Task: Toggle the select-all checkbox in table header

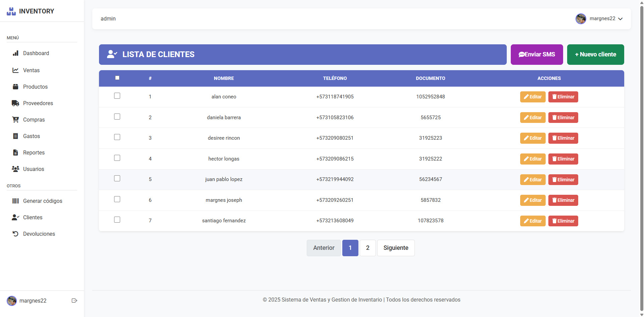Action: click(117, 78)
